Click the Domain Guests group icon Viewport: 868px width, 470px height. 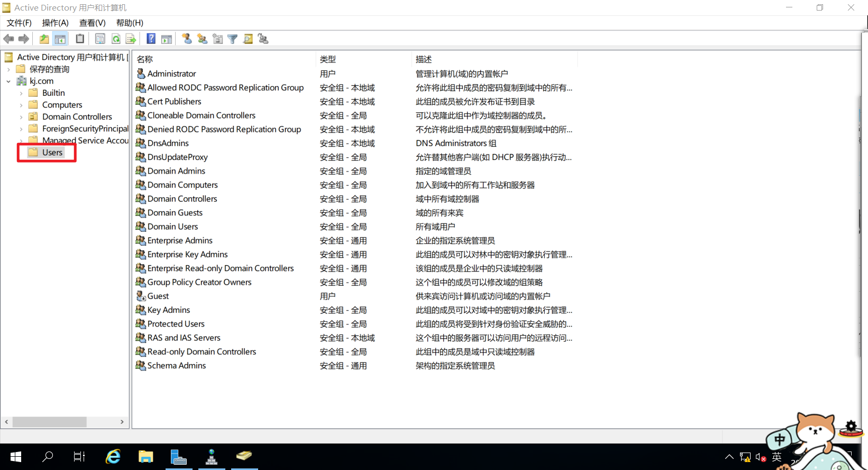coord(141,212)
